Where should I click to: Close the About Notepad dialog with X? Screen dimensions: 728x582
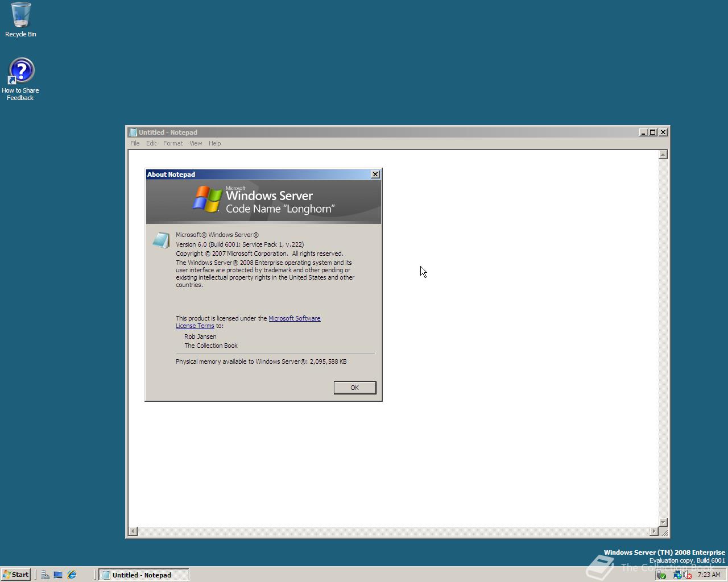tap(375, 174)
